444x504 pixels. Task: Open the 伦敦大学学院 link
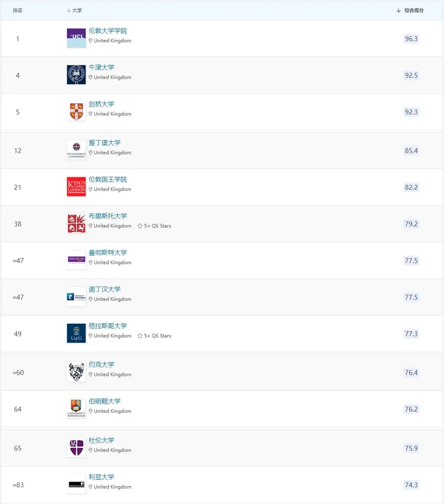[108, 31]
